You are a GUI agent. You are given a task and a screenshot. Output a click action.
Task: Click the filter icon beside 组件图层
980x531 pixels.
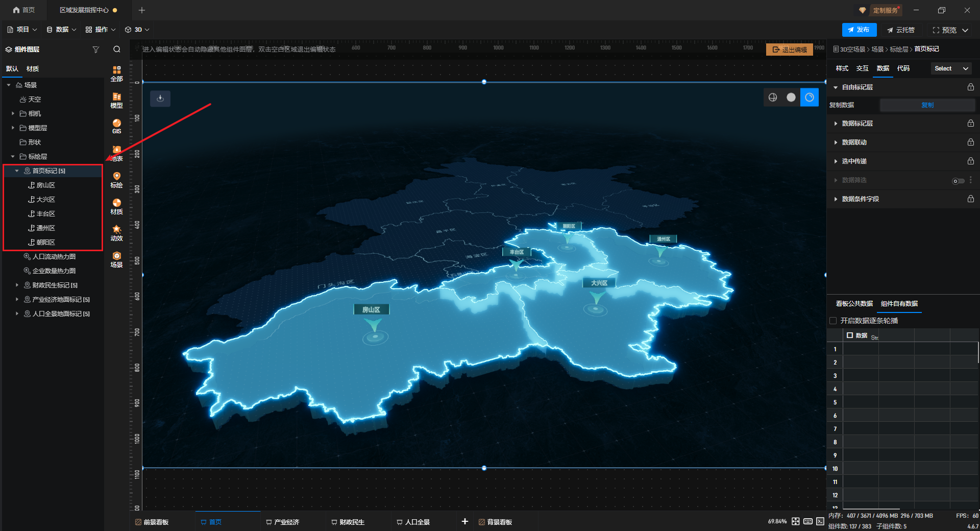tap(95, 50)
